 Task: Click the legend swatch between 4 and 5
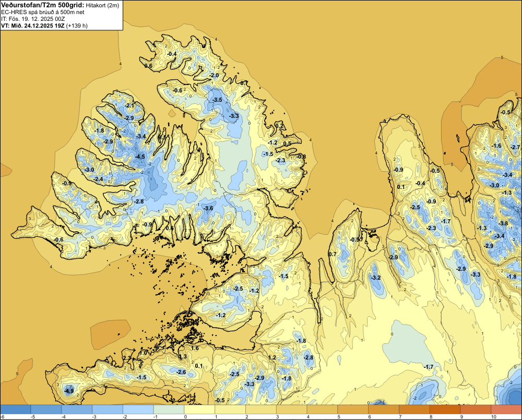click(x=322, y=410)
